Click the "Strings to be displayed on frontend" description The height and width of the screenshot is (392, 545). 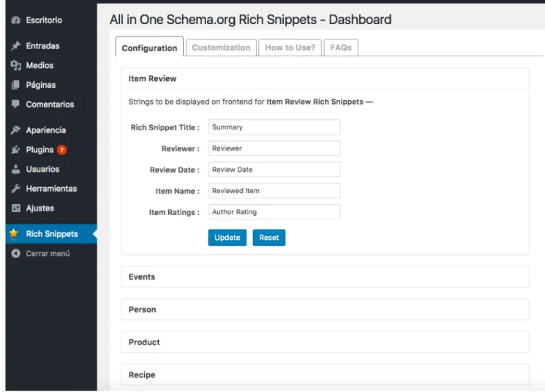coord(251,102)
